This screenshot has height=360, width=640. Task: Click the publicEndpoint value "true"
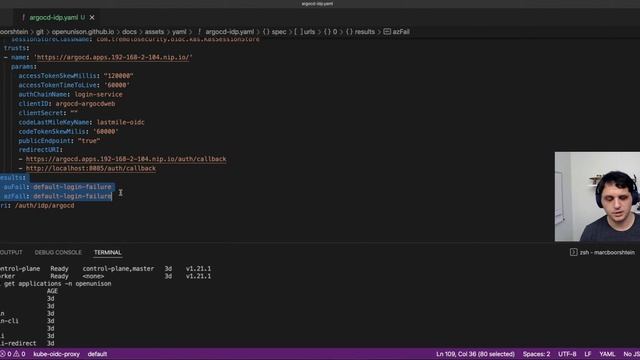(89, 141)
